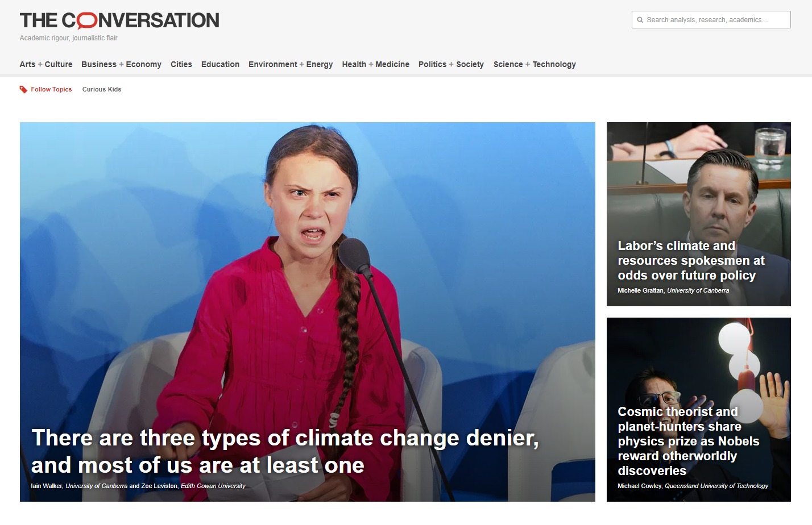The height and width of the screenshot is (525, 812).
Task: Click author Michelle Grattan's name
Action: pyautogui.click(x=640, y=291)
